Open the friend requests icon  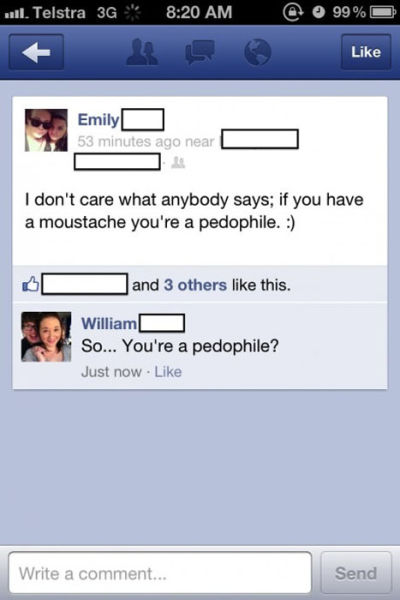pos(142,52)
